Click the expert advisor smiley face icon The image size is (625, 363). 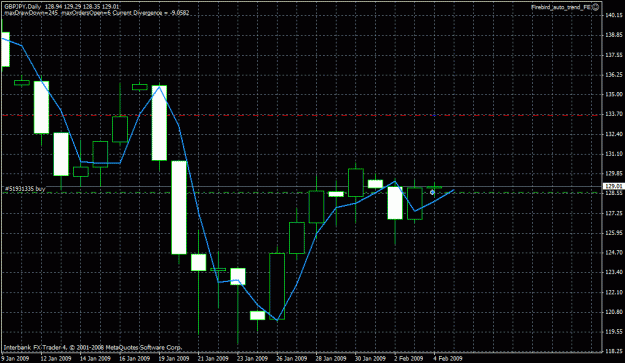click(596, 7)
